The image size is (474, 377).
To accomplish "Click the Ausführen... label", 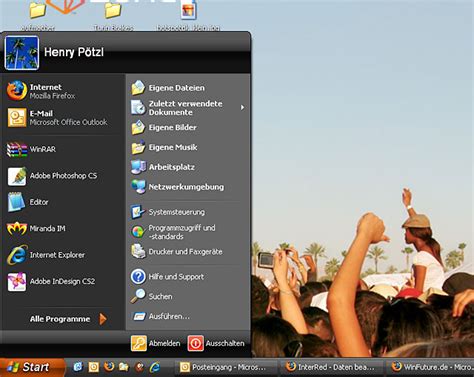I will click(169, 316).
